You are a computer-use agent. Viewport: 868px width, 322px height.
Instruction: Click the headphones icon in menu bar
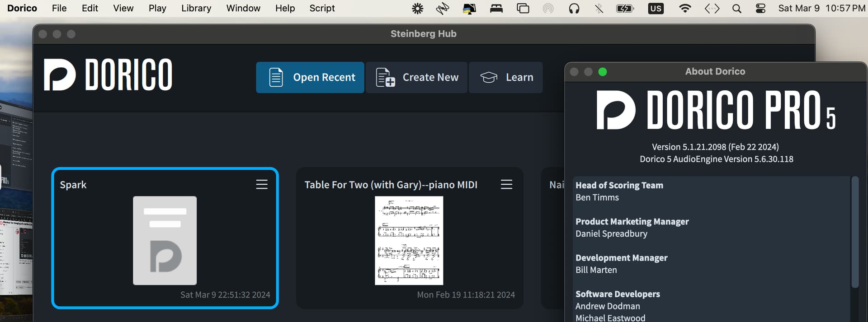click(x=574, y=8)
